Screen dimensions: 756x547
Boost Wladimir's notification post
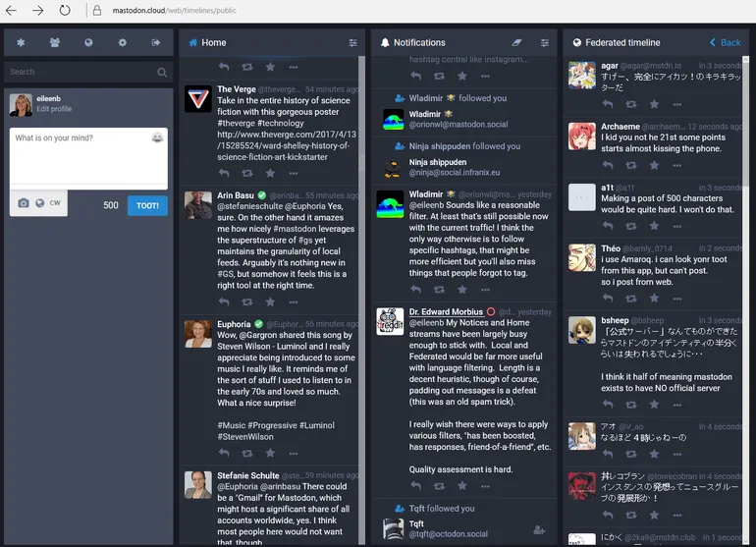(439, 290)
